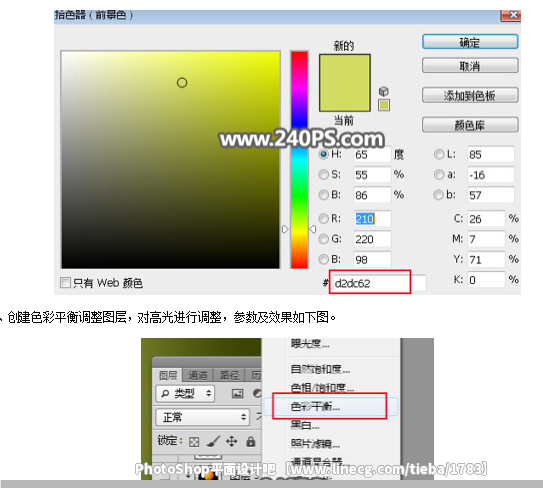Choose 黑白 black and white menu item

tap(305, 425)
